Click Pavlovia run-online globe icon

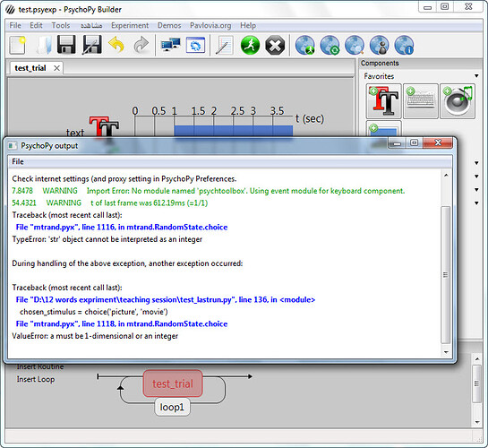pos(305,46)
